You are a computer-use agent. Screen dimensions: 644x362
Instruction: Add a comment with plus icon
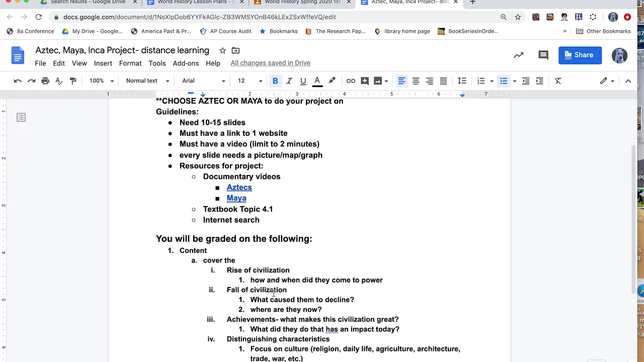(365, 80)
